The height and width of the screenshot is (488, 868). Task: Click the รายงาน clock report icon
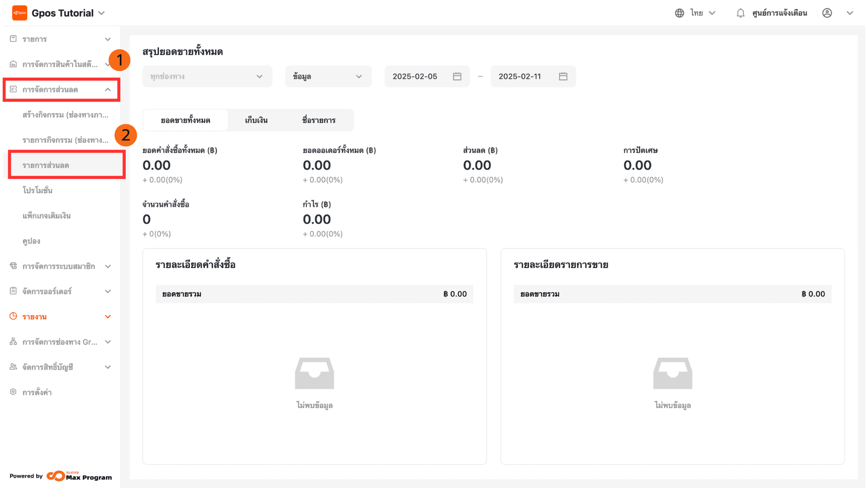tap(13, 316)
